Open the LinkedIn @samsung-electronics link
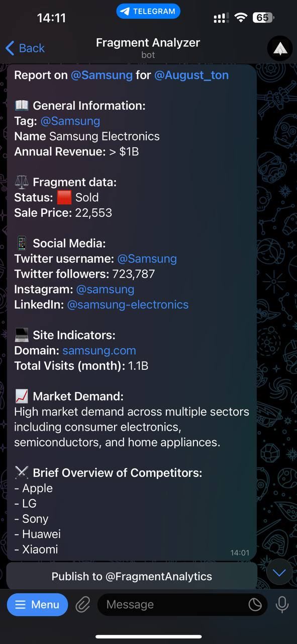 [x=128, y=305]
